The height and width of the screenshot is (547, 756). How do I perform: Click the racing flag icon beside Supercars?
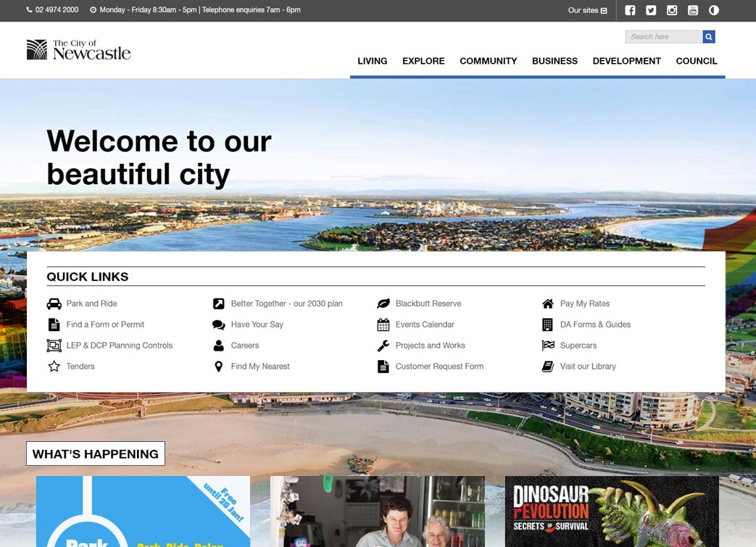point(547,345)
